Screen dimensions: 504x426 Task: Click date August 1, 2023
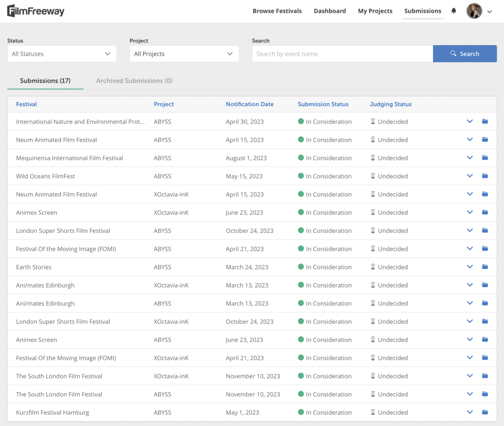[246, 158]
